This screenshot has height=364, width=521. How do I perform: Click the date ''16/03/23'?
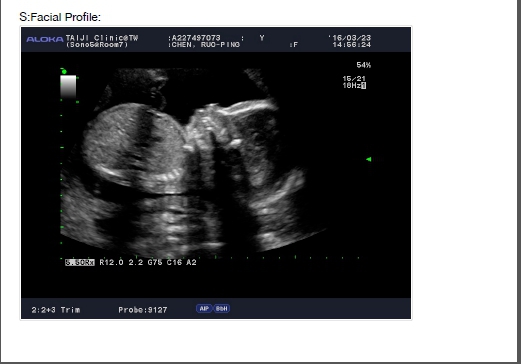pyautogui.click(x=349, y=38)
